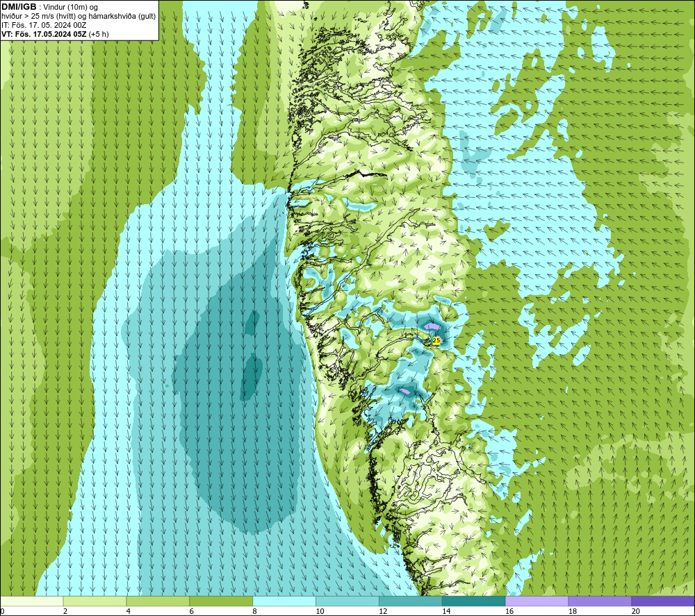Click the 8-10 m/s light cyan legend swatch
695x616 pixels.
(x=284, y=601)
